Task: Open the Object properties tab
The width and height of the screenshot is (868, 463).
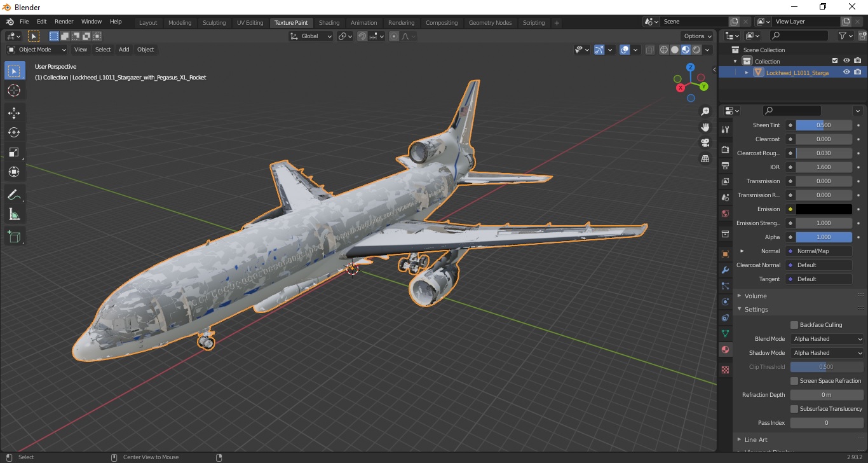Action: (725, 254)
